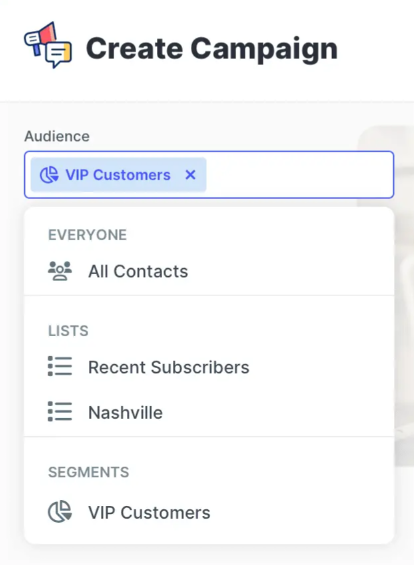Choose the Recent Subscribers list option
Viewport: 414px width, 565px height.
(x=209, y=367)
